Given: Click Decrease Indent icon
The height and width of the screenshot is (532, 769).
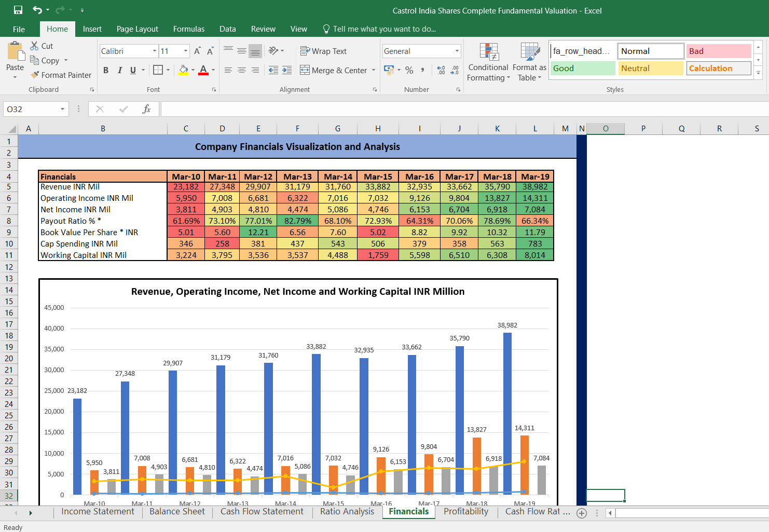Looking at the screenshot, I should pyautogui.click(x=273, y=70).
